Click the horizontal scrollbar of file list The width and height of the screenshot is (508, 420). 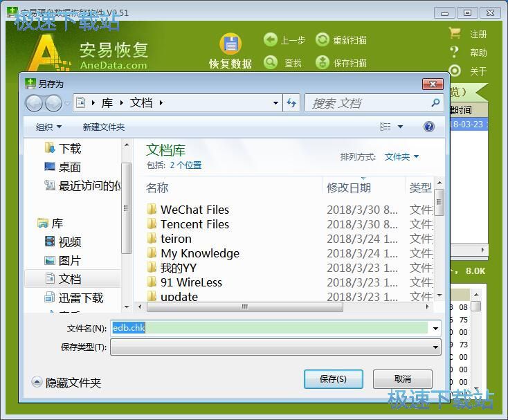click(244, 307)
